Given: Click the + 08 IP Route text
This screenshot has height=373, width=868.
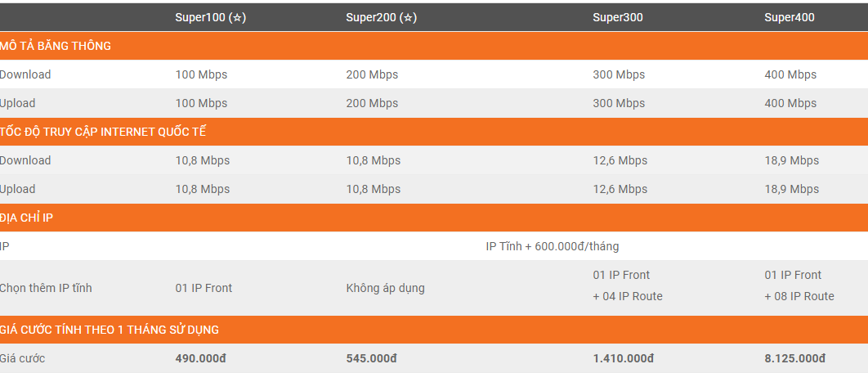Looking at the screenshot, I should [799, 296].
